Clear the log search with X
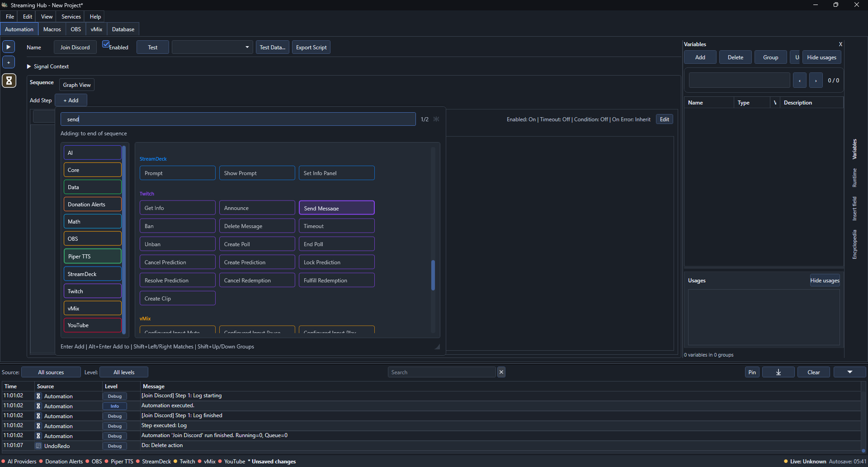This screenshot has height=467, width=868. point(501,372)
